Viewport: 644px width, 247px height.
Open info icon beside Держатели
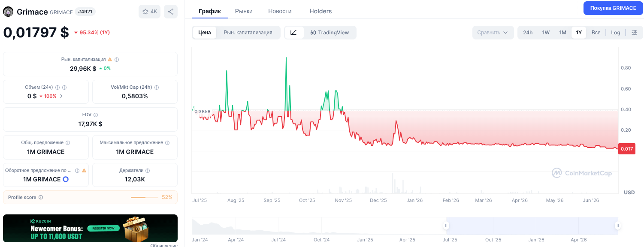point(148,171)
